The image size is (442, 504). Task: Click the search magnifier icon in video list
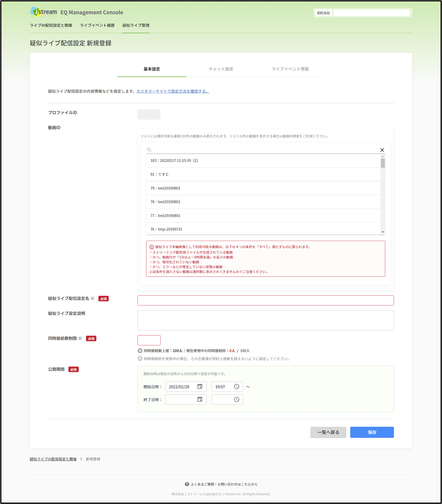click(x=149, y=150)
